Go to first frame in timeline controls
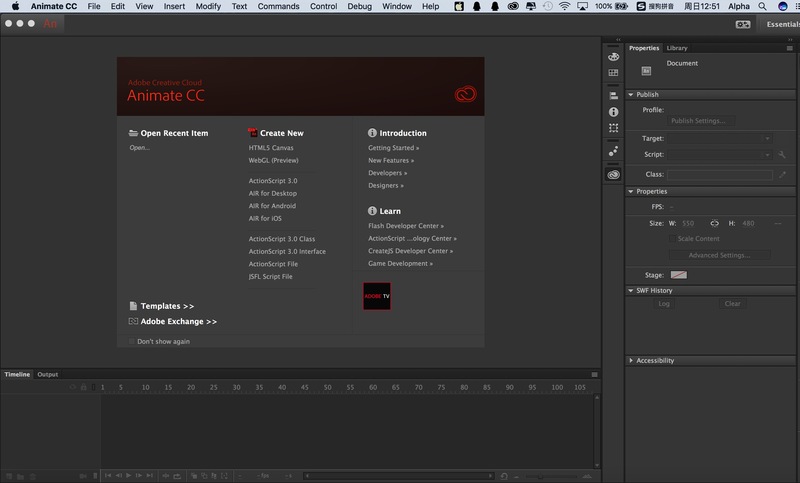Screen dimensions: 800x483 coord(108,475)
